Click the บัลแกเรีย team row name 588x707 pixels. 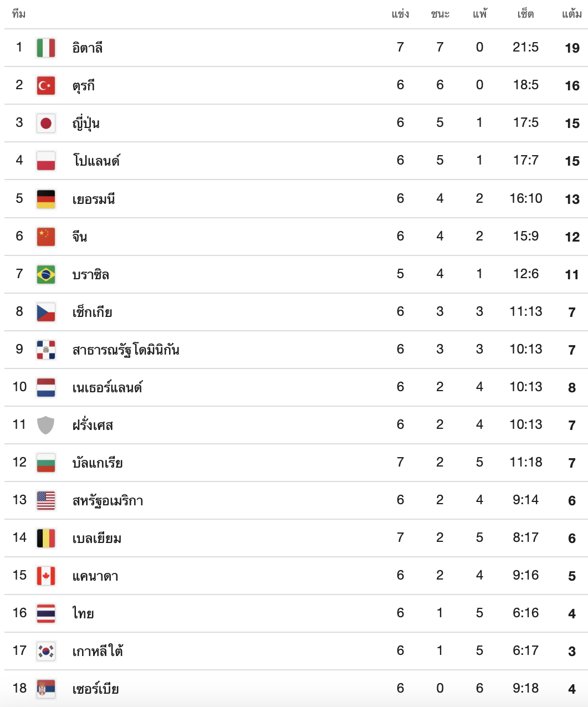click(x=98, y=463)
